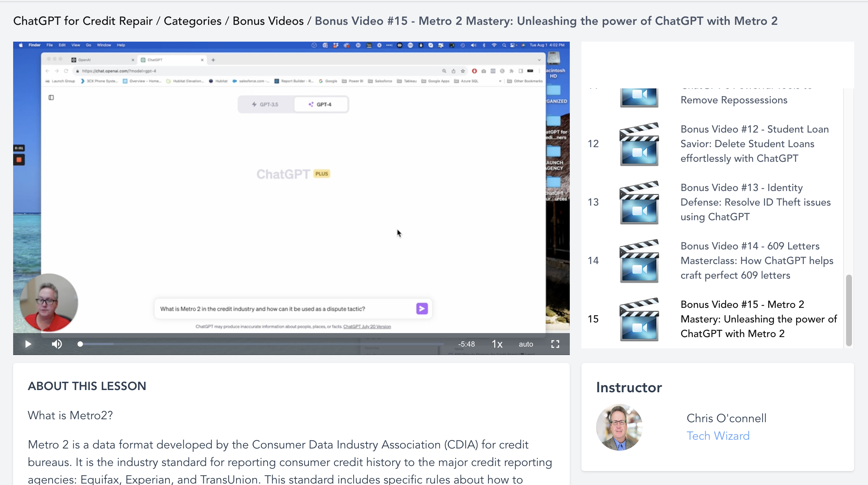868x485 pixels.
Task: Click the Macintosh HD desktop icon in video
Action: [x=555, y=65]
